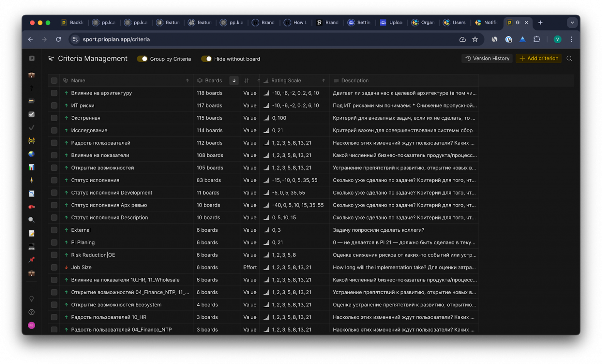Click the Boards descending sort arrow
The height and width of the screenshot is (364, 602).
(234, 81)
